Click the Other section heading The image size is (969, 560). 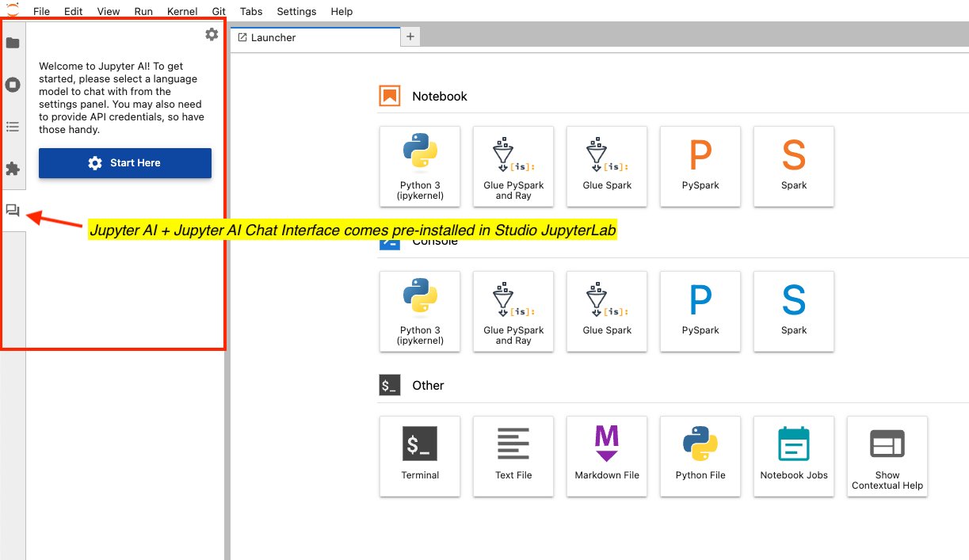428,386
